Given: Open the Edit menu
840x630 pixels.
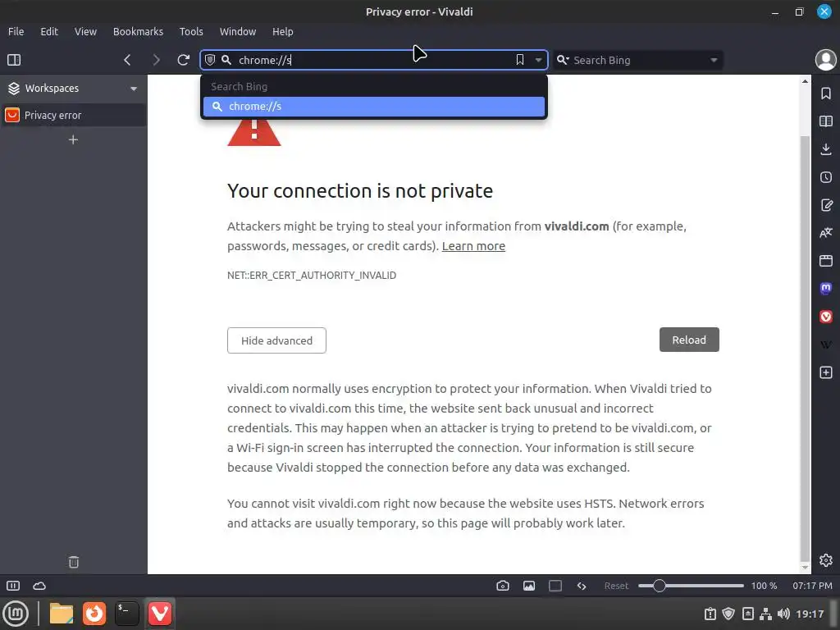Looking at the screenshot, I should tap(49, 32).
